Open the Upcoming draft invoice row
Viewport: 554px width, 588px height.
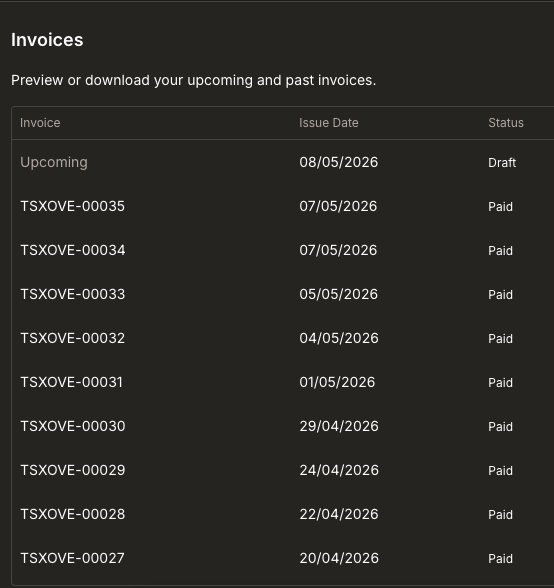coord(54,162)
